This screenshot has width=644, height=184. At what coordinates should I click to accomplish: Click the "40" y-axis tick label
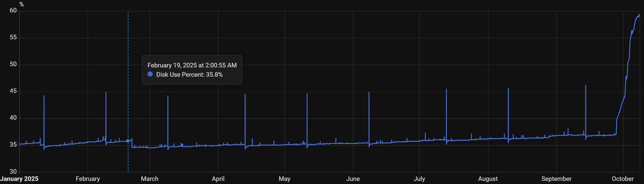click(x=13, y=118)
